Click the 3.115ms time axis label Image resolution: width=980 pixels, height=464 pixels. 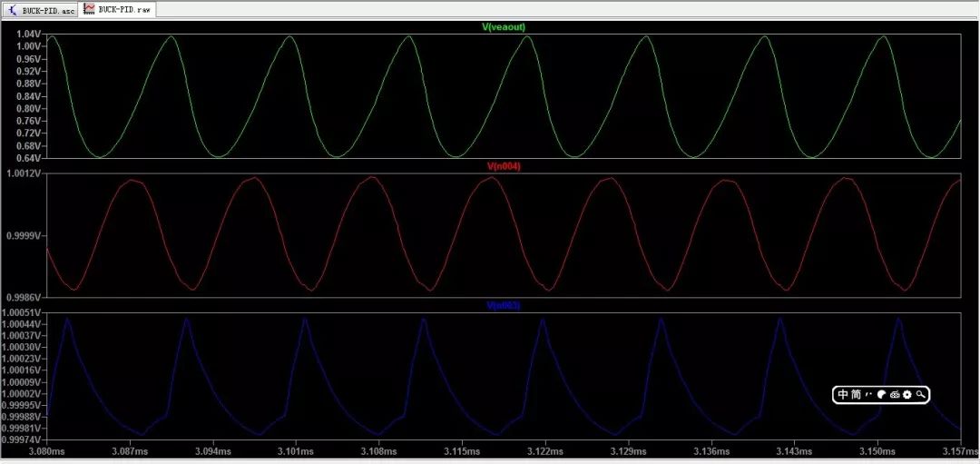click(463, 451)
